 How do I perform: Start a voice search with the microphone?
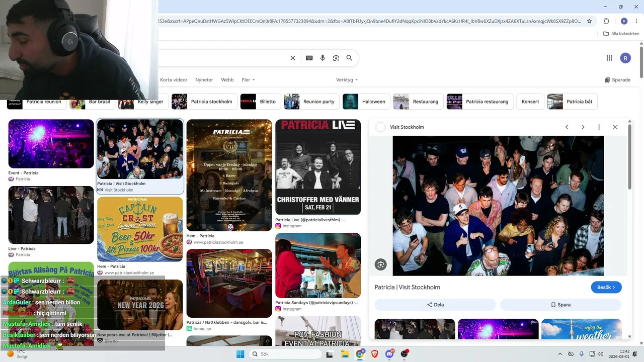point(323,58)
